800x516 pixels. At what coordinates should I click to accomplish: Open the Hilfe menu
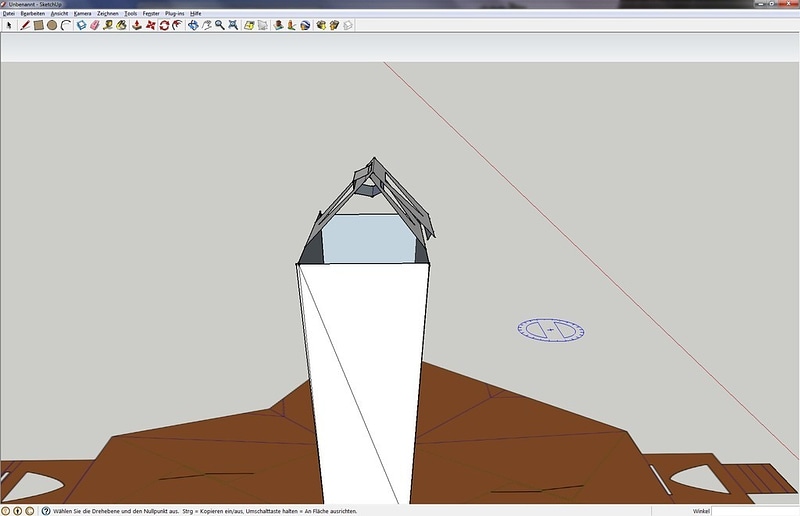tap(195, 13)
